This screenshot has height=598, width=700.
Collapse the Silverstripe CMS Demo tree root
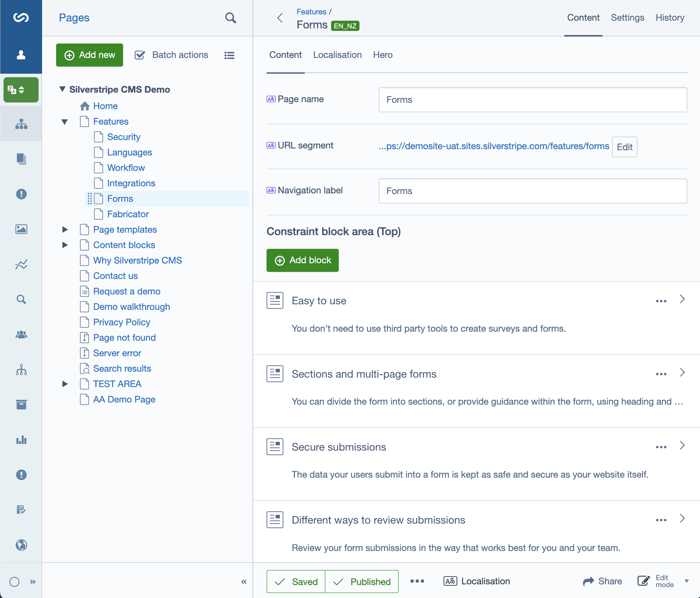pos(62,89)
